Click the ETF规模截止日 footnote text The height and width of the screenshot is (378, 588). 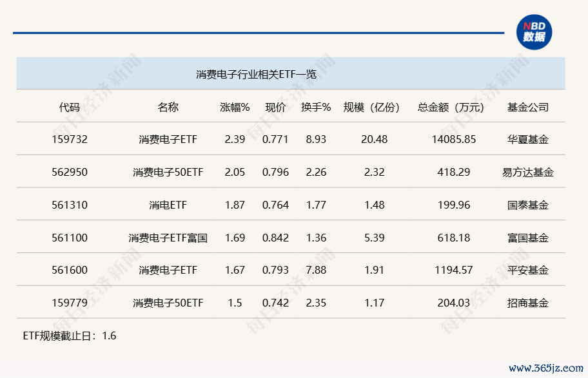[x=70, y=335]
